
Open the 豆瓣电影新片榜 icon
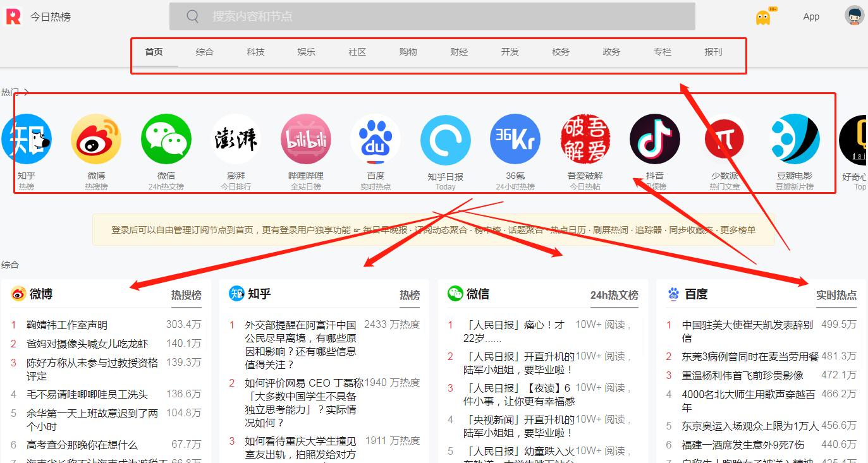coord(794,139)
